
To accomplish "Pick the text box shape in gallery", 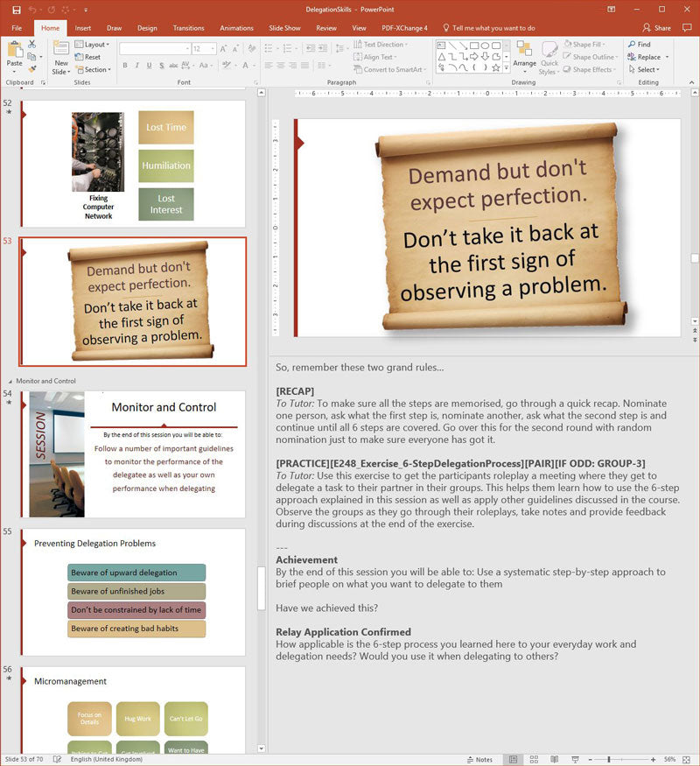I will pyautogui.click(x=441, y=46).
